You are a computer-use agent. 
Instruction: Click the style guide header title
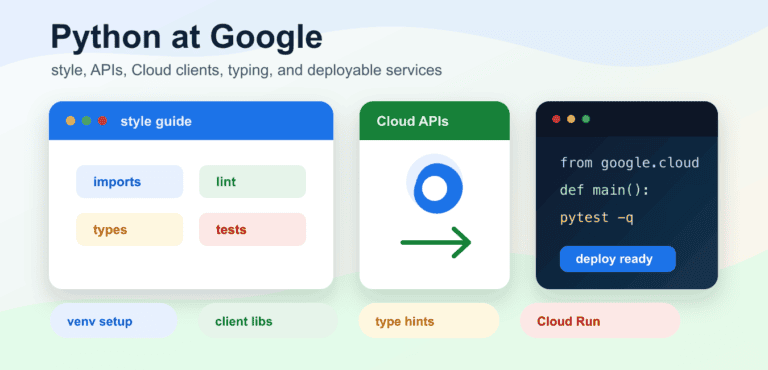[156, 121]
